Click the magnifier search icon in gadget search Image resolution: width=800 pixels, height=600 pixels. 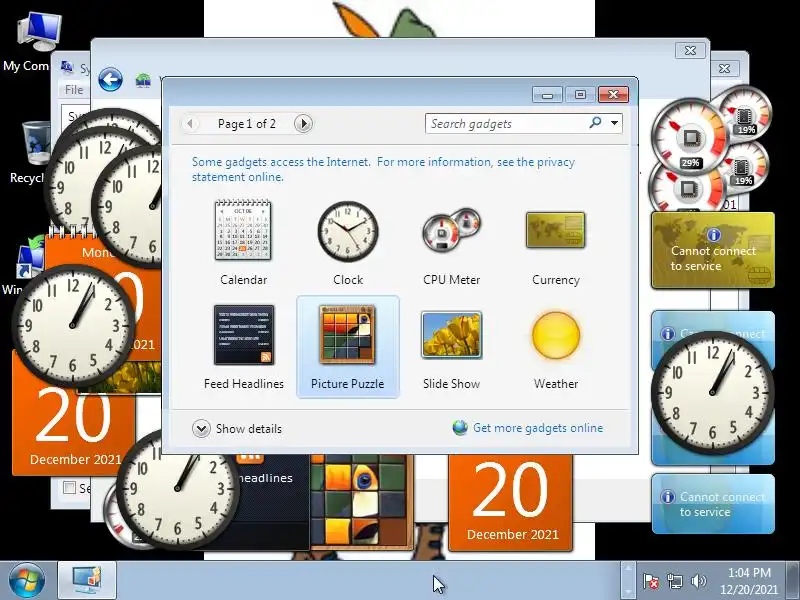click(x=595, y=122)
